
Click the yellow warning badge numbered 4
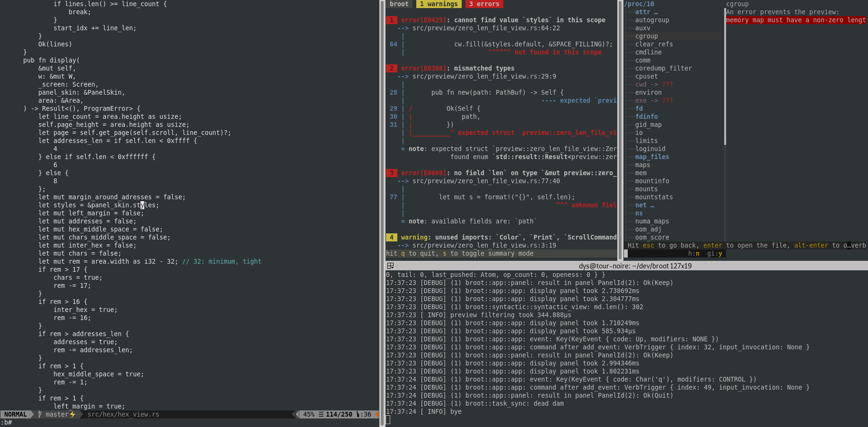pyautogui.click(x=392, y=237)
